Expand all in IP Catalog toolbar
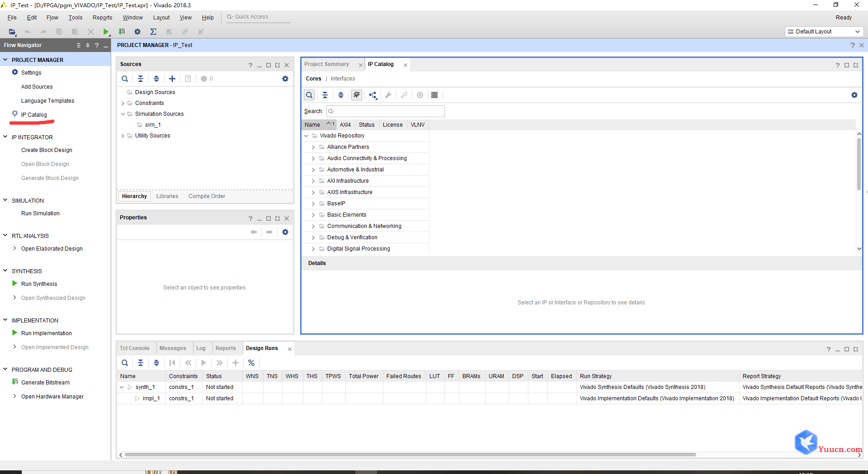The height and width of the screenshot is (474, 868). pos(341,95)
